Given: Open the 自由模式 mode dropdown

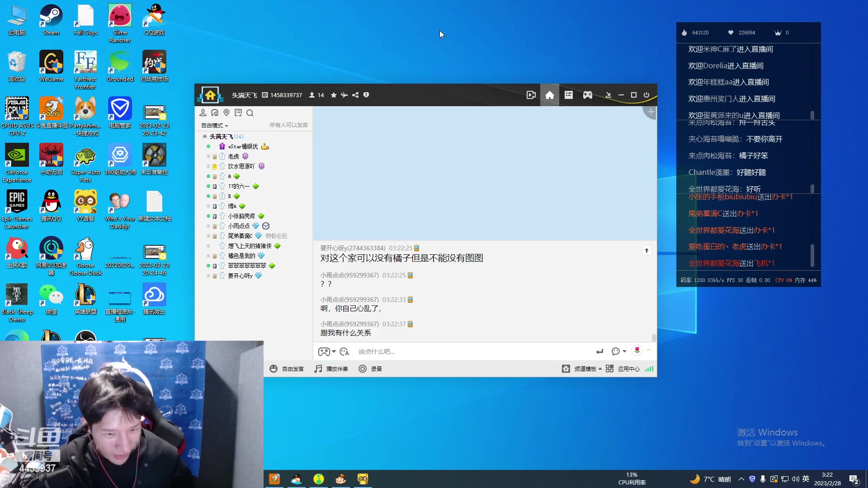Looking at the screenshot, I should tap(215, 125).
